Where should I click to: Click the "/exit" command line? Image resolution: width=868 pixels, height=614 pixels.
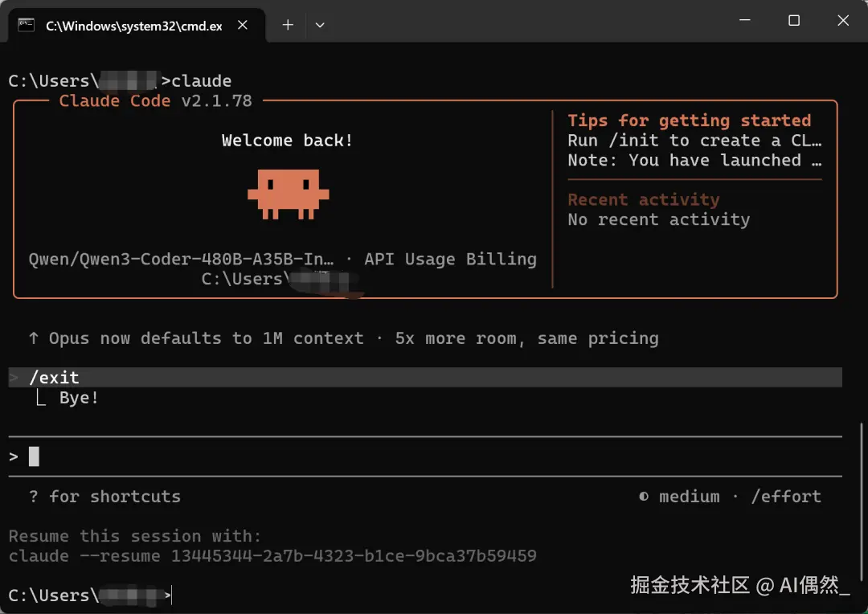point(425,378)
